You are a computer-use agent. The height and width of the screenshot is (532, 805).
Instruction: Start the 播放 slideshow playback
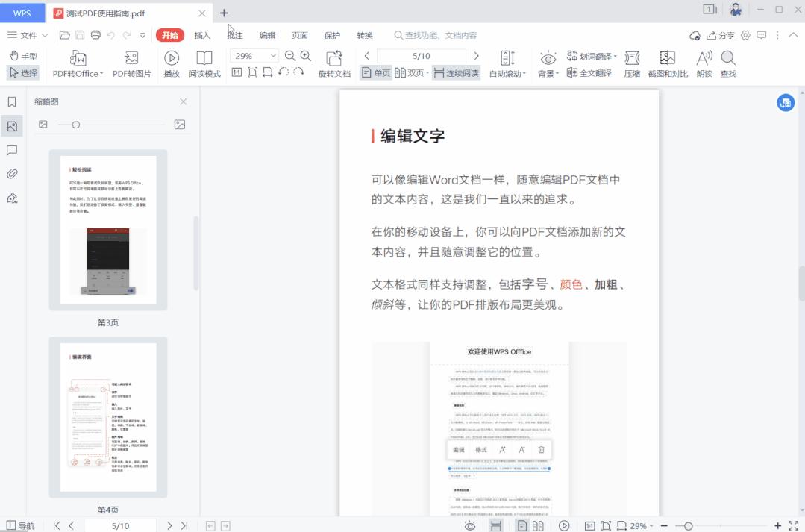click(172, 63)
